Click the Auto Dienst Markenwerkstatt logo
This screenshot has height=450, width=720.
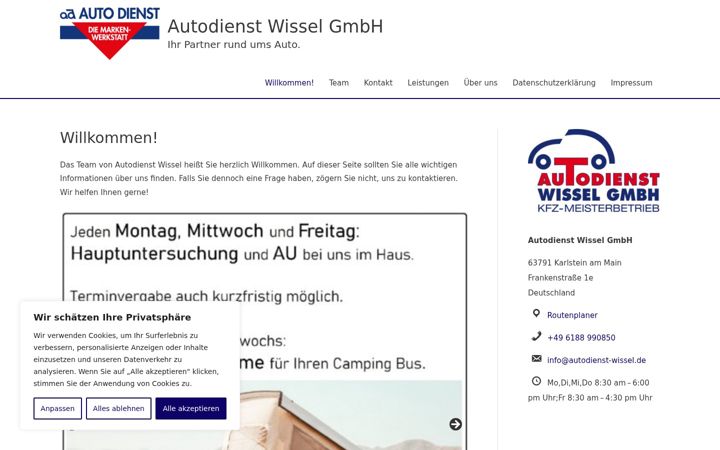[110, 34]
